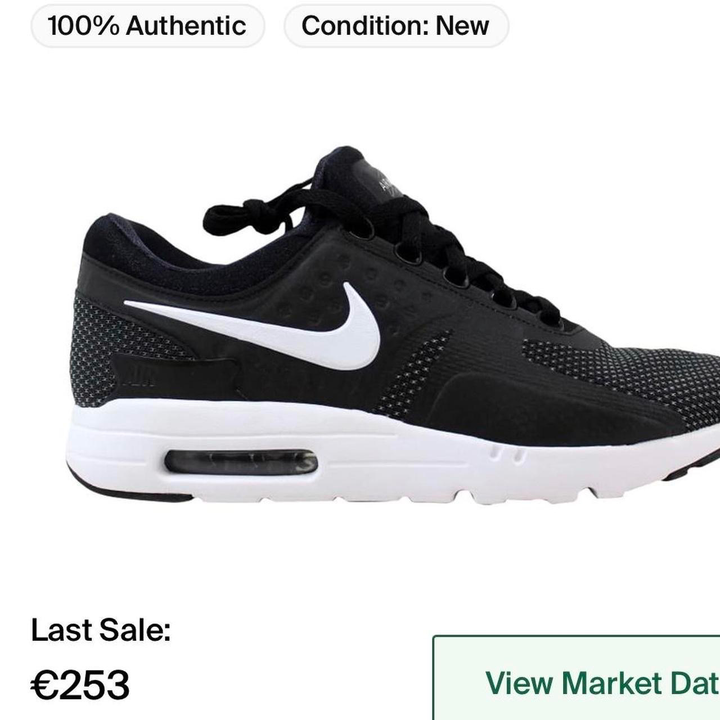The image size is (720, 720).
Task: Click the midfoot mesh stripe beside the swoosh
Action: point(413,372)
